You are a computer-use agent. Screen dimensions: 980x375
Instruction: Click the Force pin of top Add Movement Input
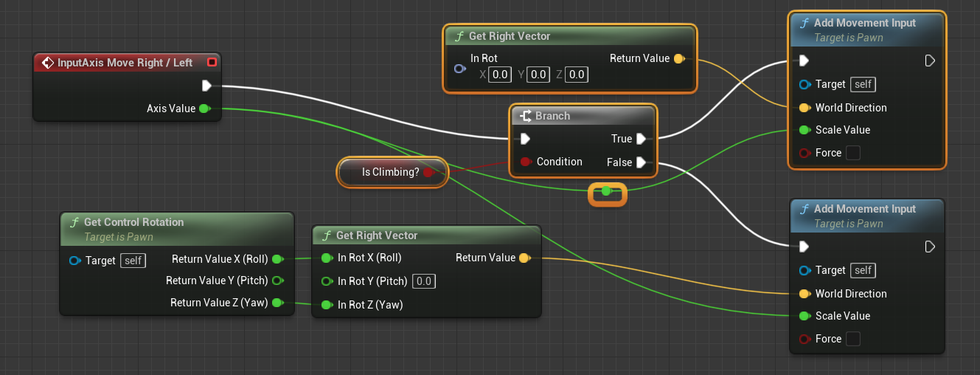click(804, 153)
